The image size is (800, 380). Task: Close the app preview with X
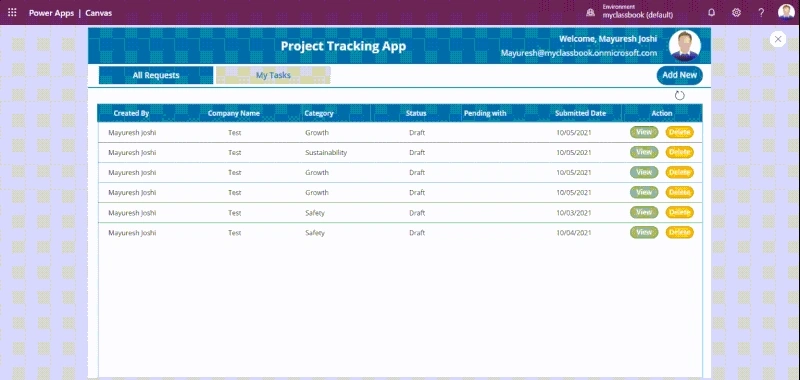[778, 39]
